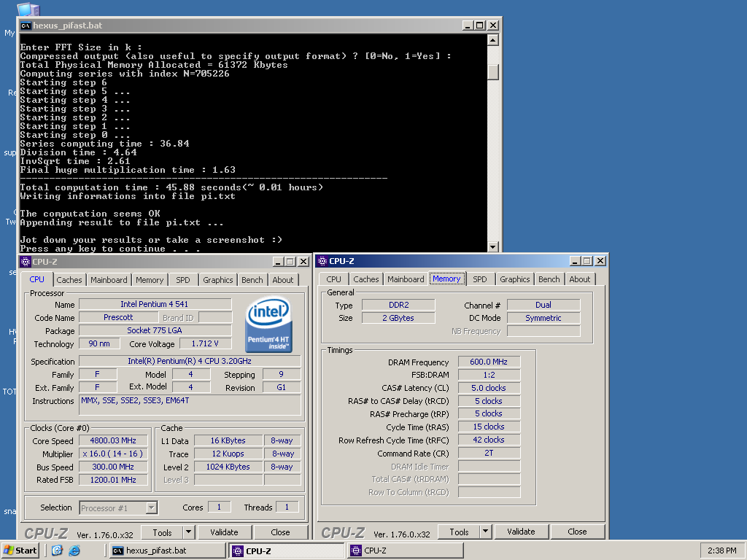Click the CPU-Z icon in left window title bar

pyautogui.click(x=26, y=262)
